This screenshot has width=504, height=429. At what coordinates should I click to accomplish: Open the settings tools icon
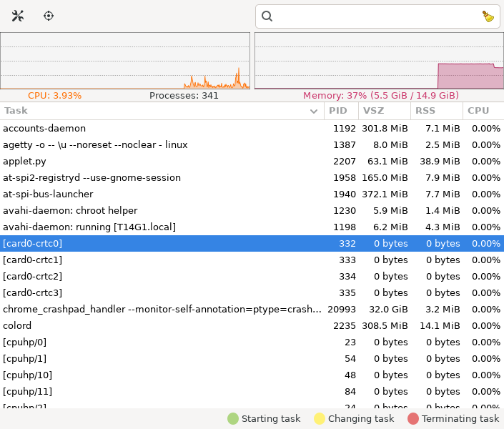(18, 16)
